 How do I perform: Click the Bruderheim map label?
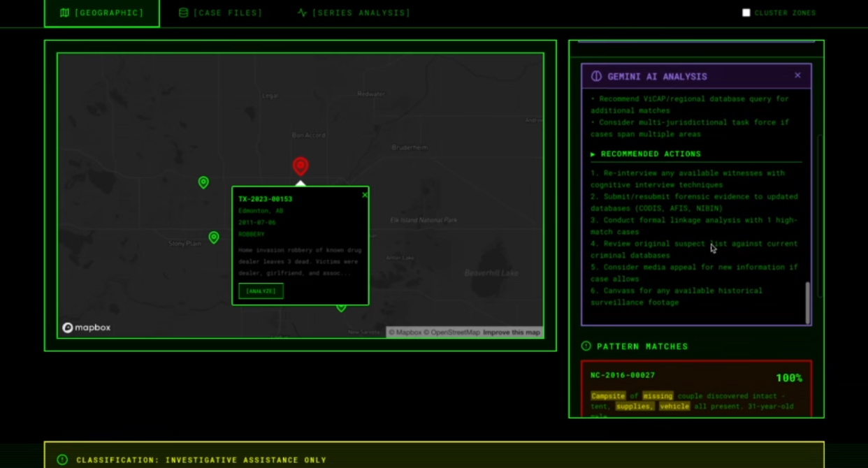(410, 147)
